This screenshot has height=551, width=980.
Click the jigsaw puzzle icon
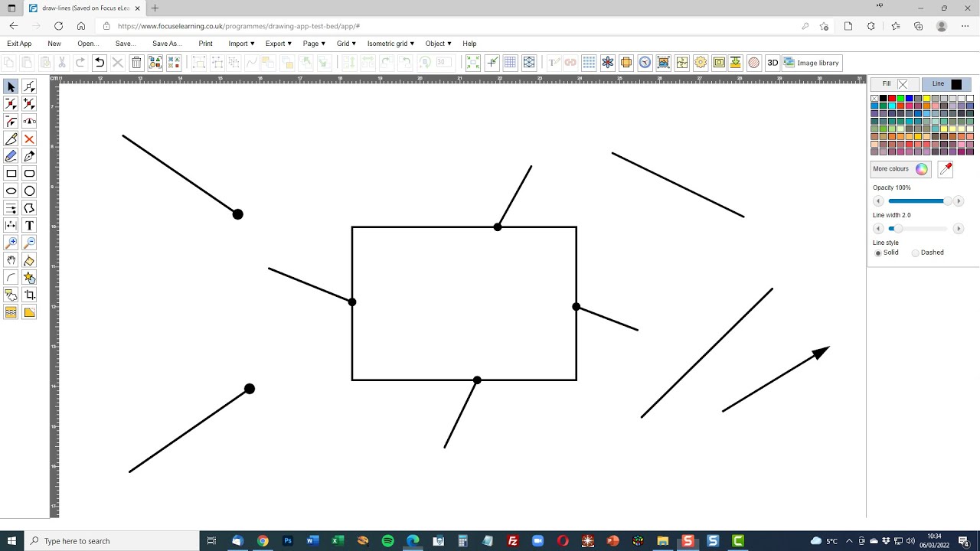pos(681,63)
